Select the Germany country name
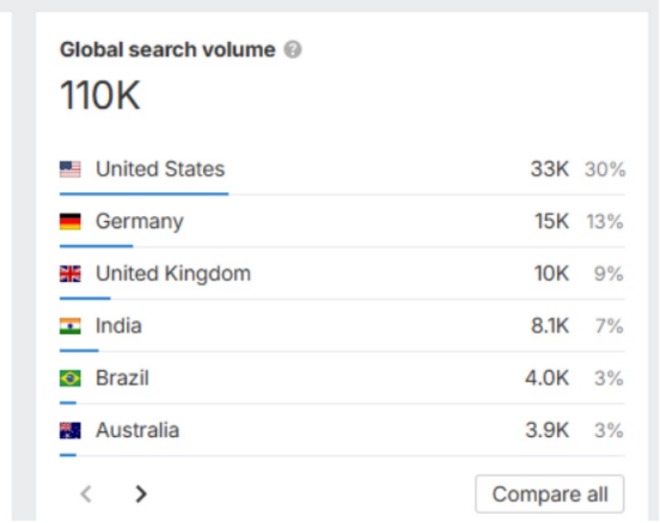The image size is (660, 523). 140,222
